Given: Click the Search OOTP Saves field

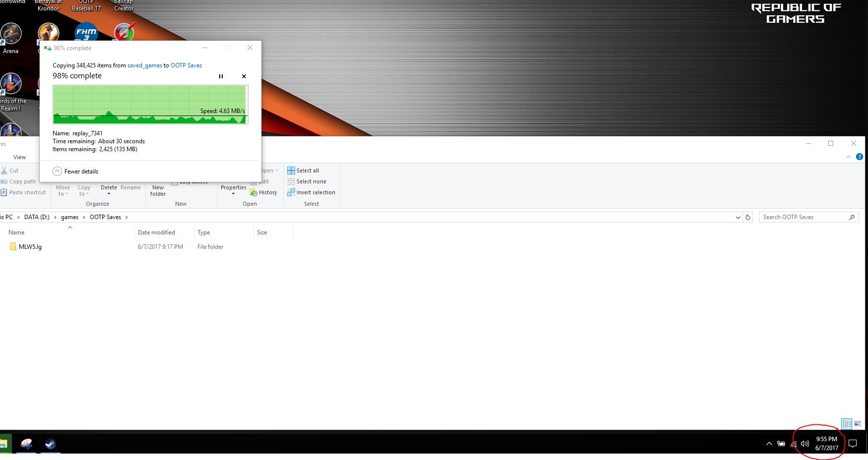Looking at the screenshot, I should point(809,217).
